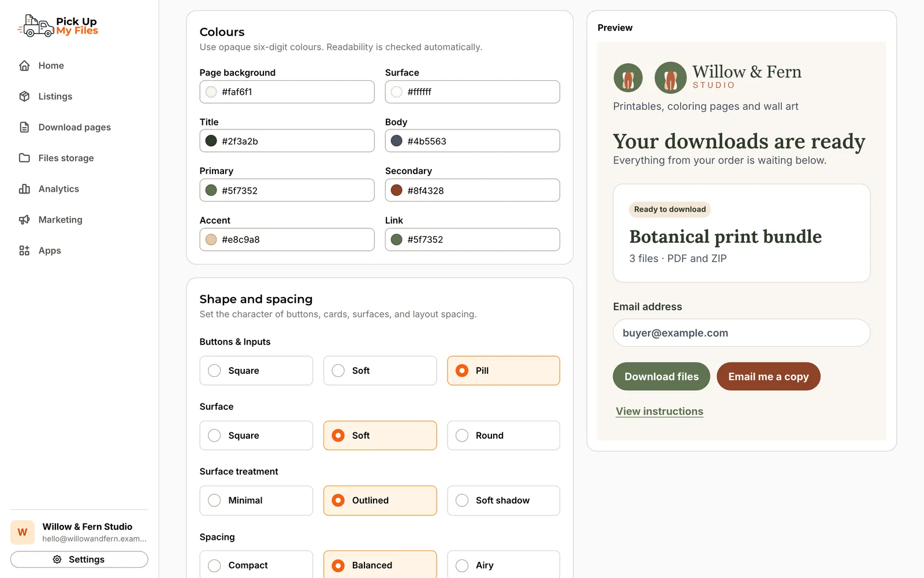924x578 pixels.
Task: Choose Compact spacing
Action: 256,565
